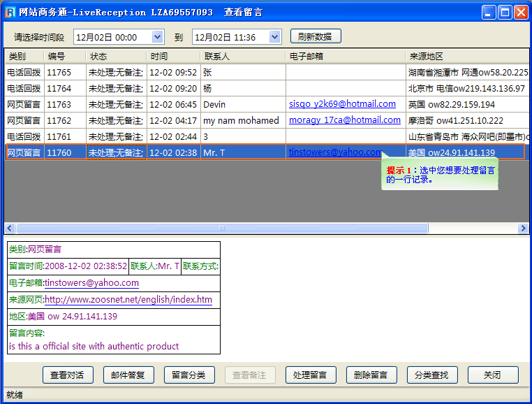
Task: Click the 刷新数据 refresh button
Action: tap(315, 37)
